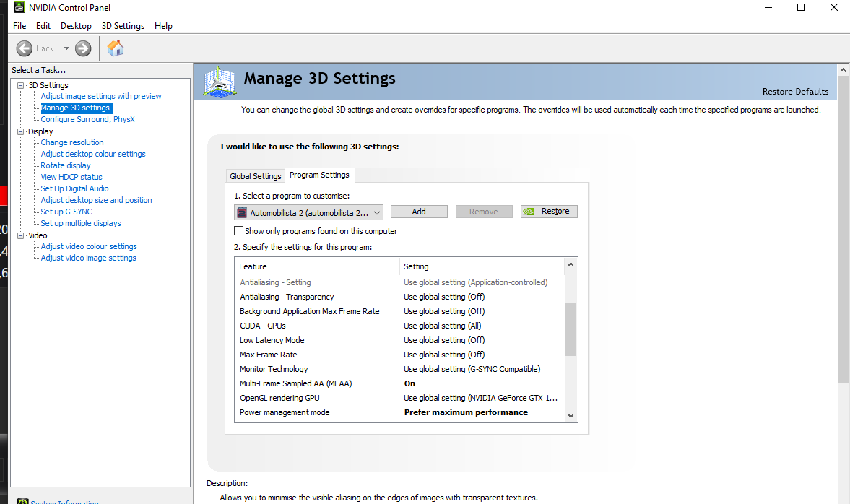The width and height of the screenshot is (850, 504).
Task: Open Adjust video image settings
Action: point(88,258)
